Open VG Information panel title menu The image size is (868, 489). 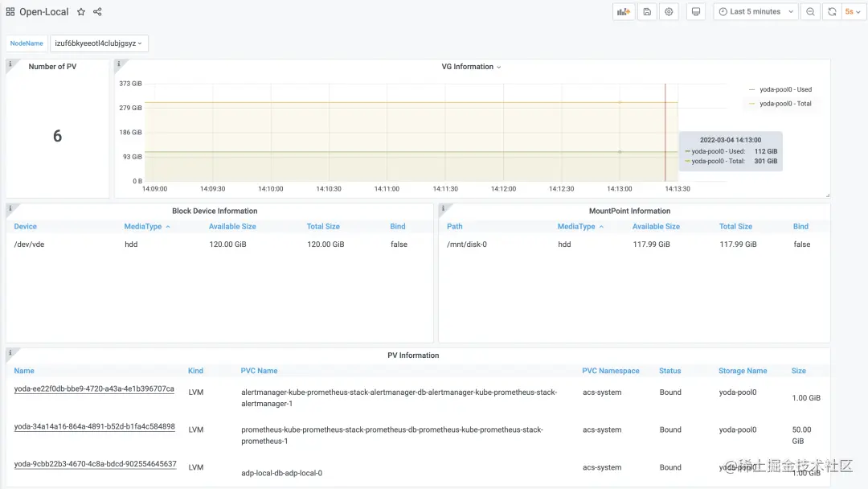click(x=471, y=67)
